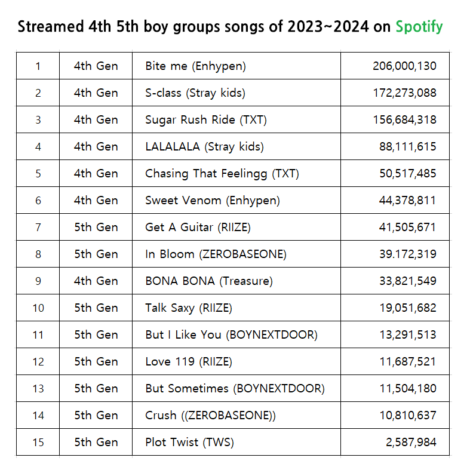The image size is (470, 476).
Task: Select the 'Plot Twist (TWS)' song cell
Action: (x=189, y=443)
